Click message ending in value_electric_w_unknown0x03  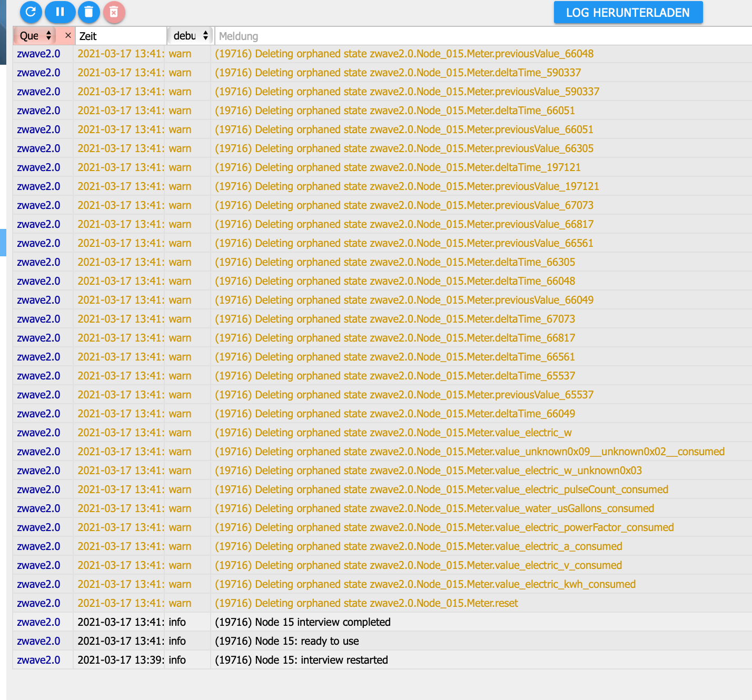pos(428,471)
